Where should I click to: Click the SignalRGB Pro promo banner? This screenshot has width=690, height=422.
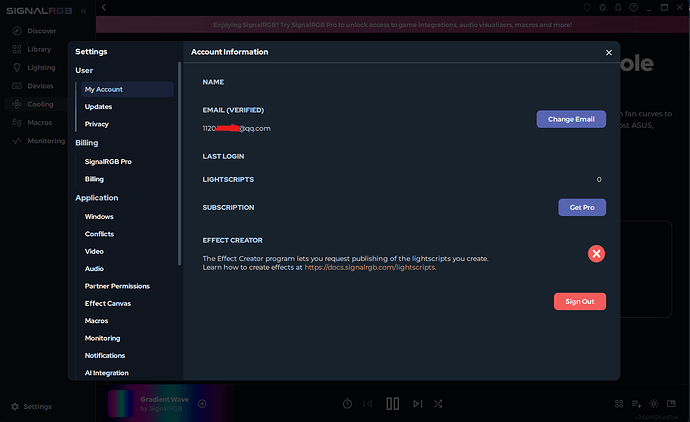pyautogui.click(x=393, y=25)
